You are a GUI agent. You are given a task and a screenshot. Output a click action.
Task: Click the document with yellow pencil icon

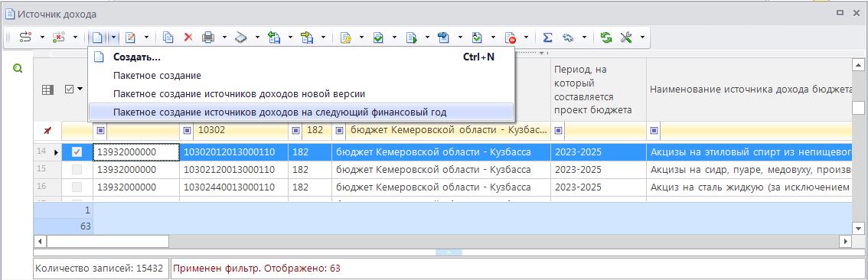(346, 37)
